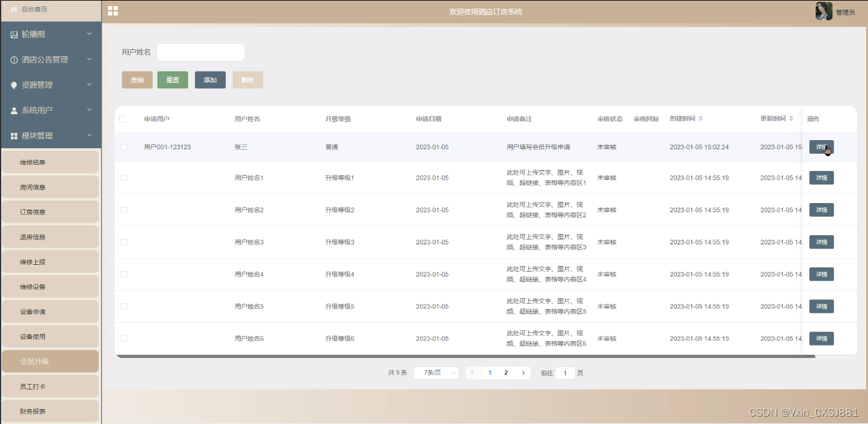Screen dimensions: 868x424
Task: Open the 设备使用 menu item
Action: point(51,336)
